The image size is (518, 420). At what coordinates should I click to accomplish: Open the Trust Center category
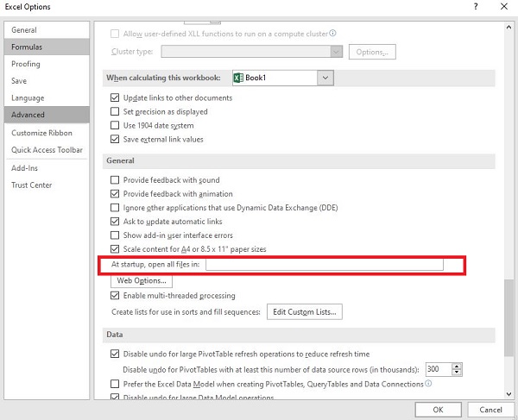click(x=47, y=185)
